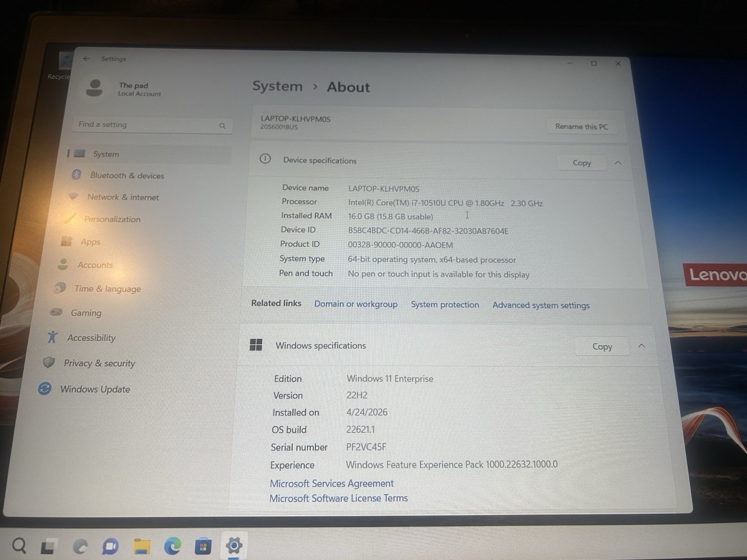Image resolution: width=747 pixels, height=560 pixels.
Task: Open Privacy & security settings
Action: point(99,363)
